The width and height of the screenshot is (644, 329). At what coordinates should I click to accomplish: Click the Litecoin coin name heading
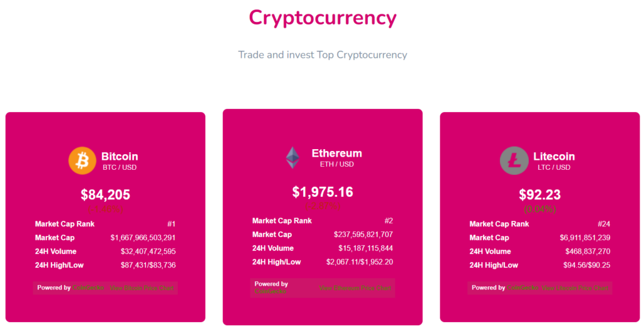(x=554, y=157)
